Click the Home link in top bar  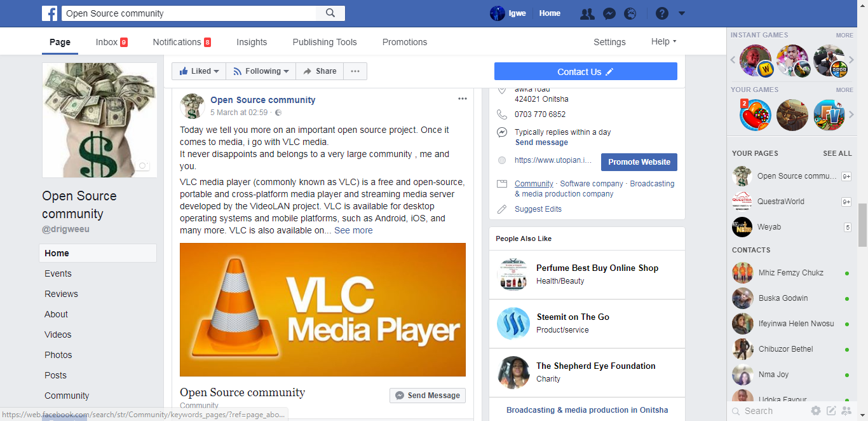click(x=550, y=13)
